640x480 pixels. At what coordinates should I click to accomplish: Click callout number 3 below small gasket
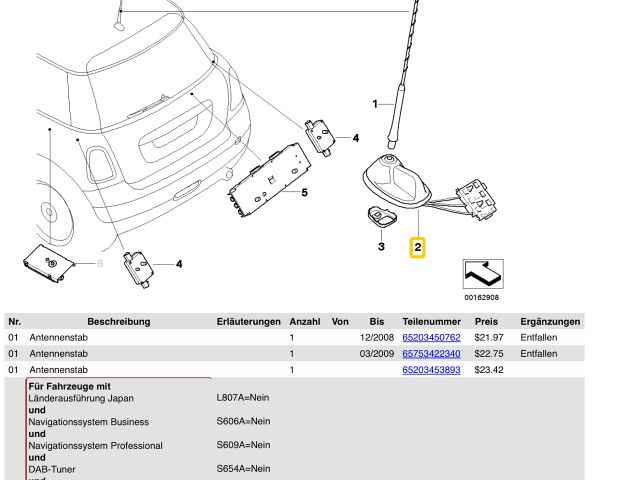(x=380, y=245)
